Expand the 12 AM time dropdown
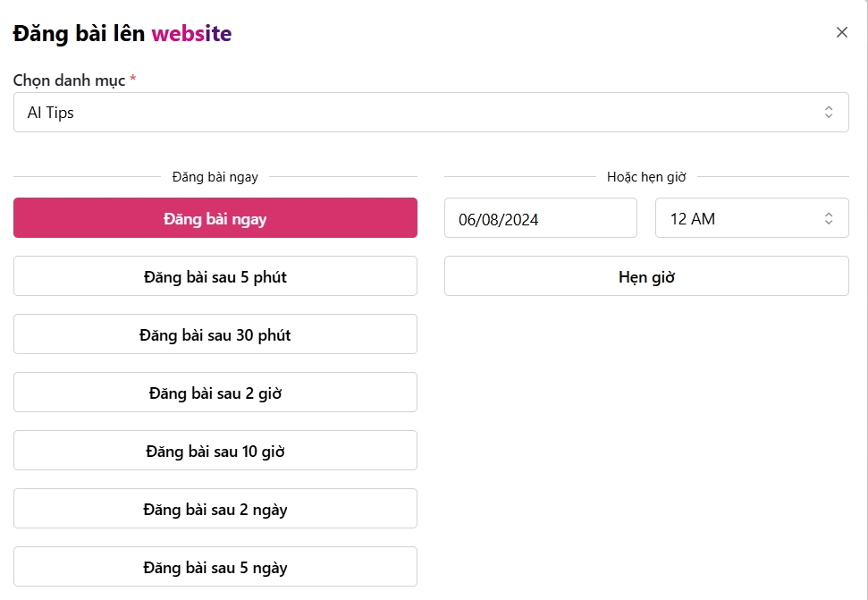 tap(751, 218)
